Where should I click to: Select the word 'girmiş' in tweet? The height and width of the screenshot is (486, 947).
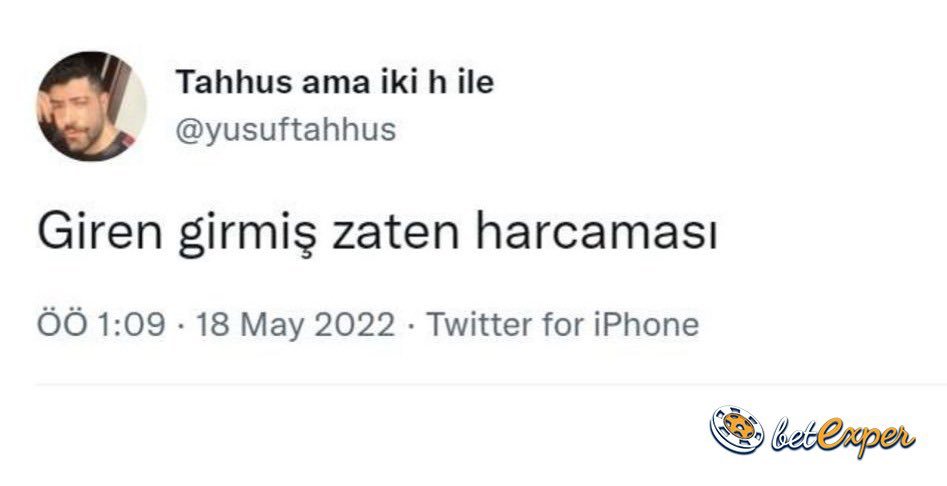pyautogui.click(x=247, y=235)
